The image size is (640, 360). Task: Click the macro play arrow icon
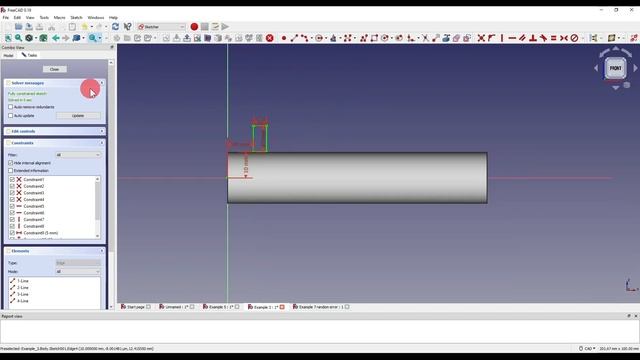pyautogui.click(x=225, y=27)
